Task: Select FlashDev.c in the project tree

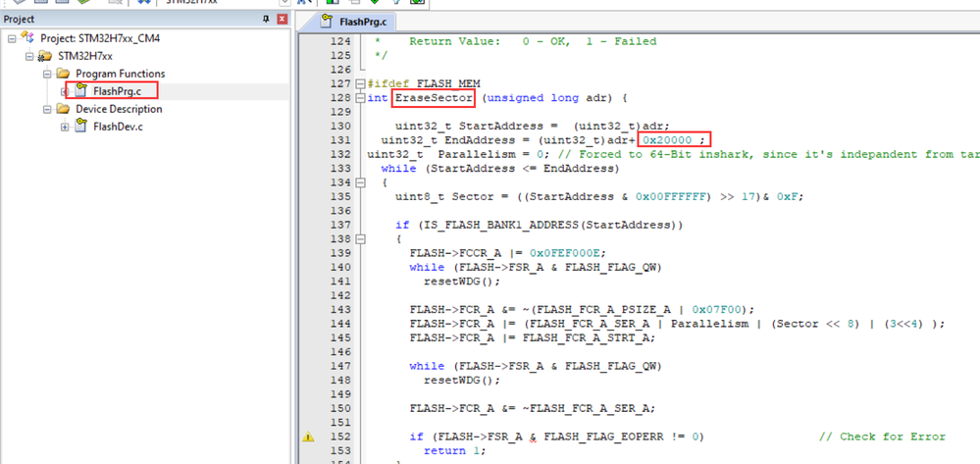Action: tap(118, 127)
